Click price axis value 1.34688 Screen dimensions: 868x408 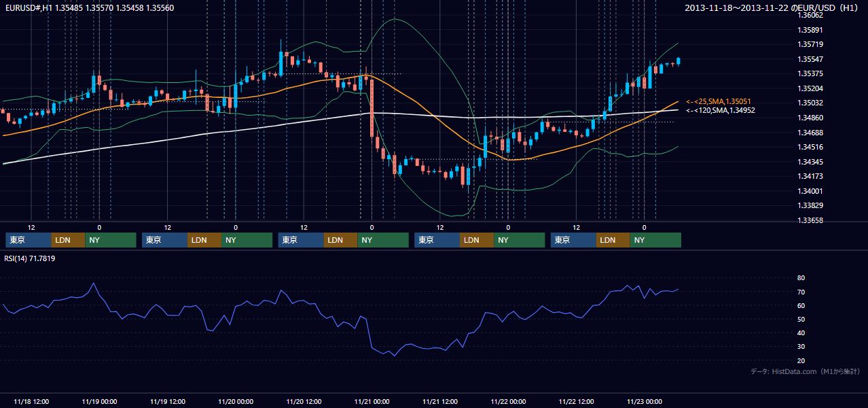810,133
